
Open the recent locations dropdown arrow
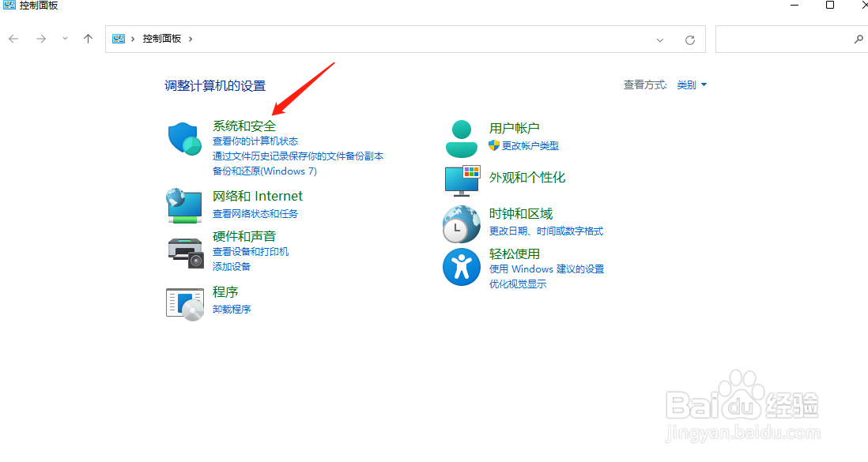click(x=65, y=39)
